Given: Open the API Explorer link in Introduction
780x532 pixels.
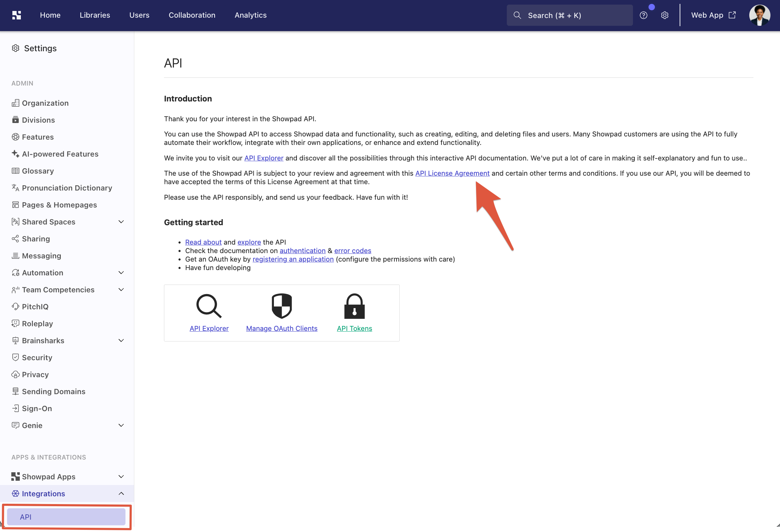Looking at the screenshot, I should 264,158.
